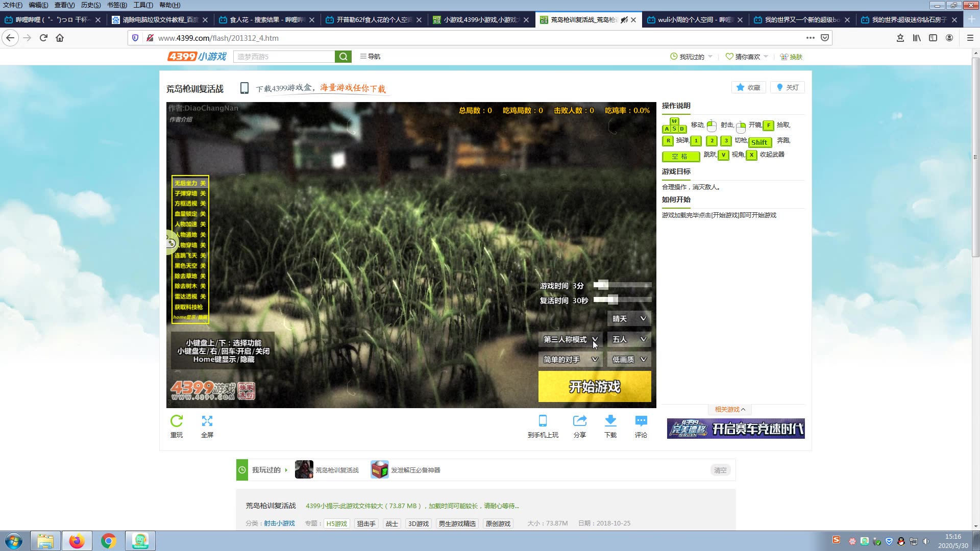Click the green search magnifier button
Viewport: 980px width, 551px height.
click(x=344, y=57)
